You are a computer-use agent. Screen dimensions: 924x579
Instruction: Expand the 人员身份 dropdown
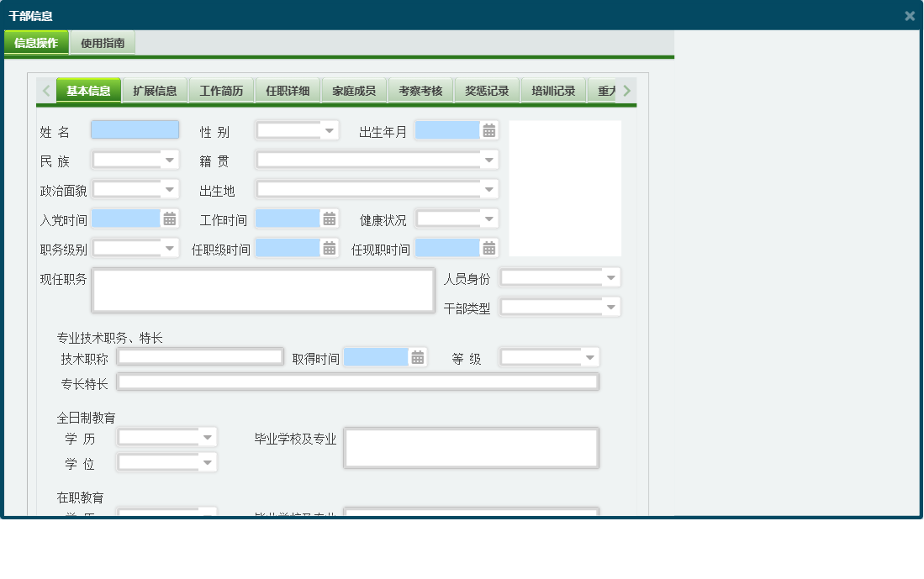tap(612, 276)
